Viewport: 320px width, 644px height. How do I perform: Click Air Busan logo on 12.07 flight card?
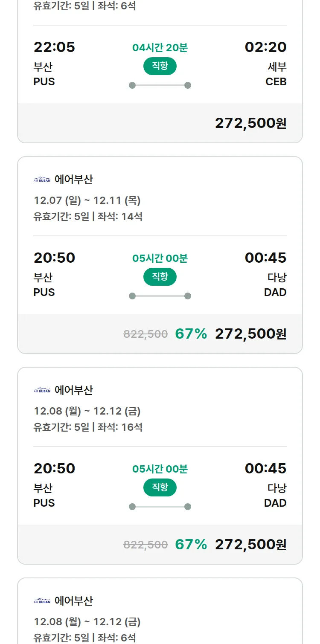coord(42,180)
